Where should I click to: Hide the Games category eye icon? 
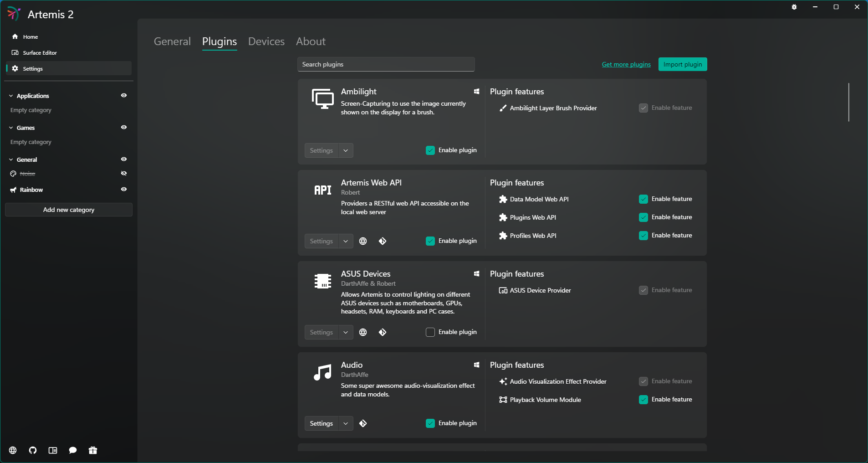coord(124,127)
